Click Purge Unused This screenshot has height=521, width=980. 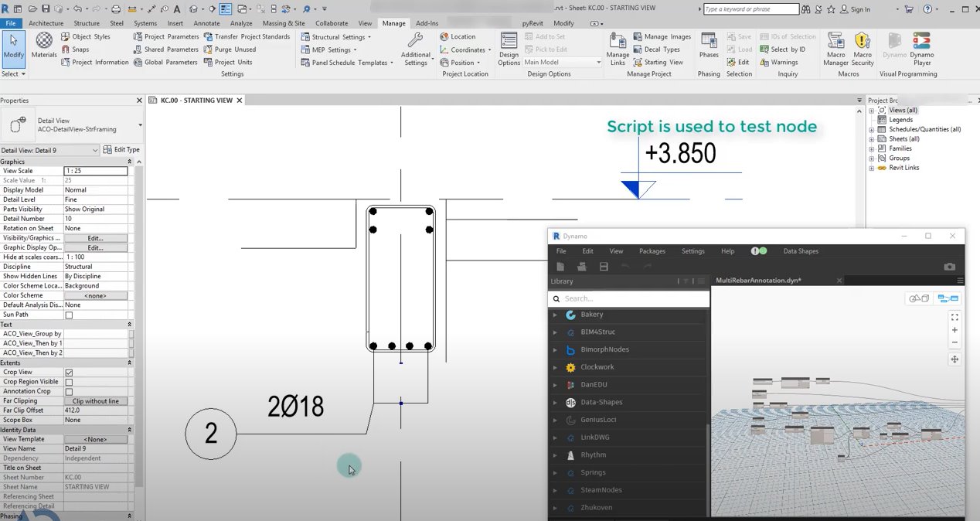pos(230,49)
